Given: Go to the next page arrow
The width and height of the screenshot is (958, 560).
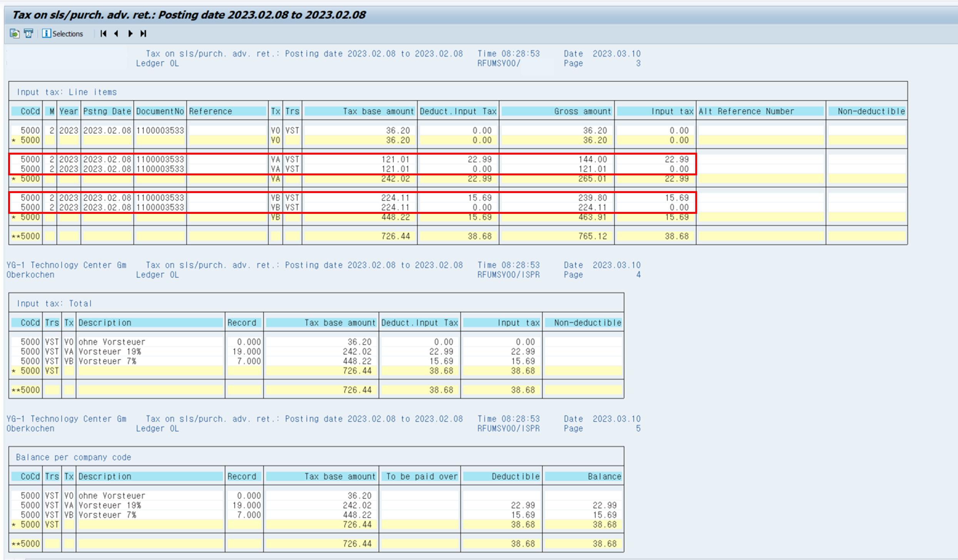Looking at the screenshot, I should 130,33.
